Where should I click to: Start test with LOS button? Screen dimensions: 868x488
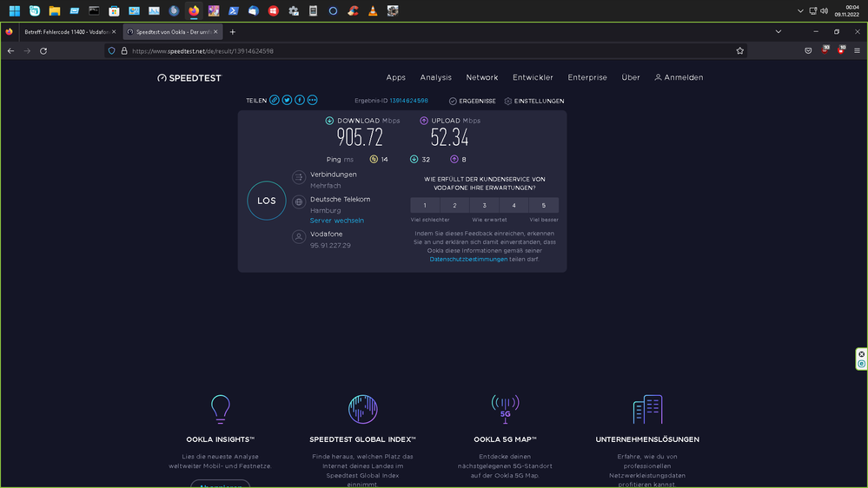(266, 201)
